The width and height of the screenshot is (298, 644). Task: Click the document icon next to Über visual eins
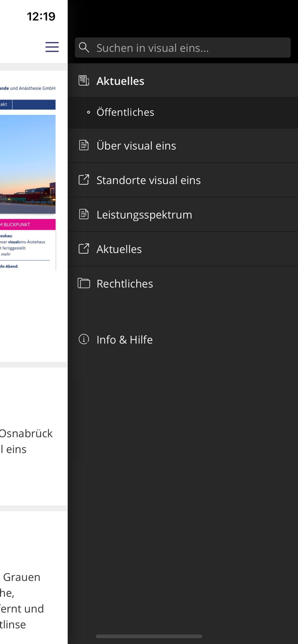coord(84,146)
